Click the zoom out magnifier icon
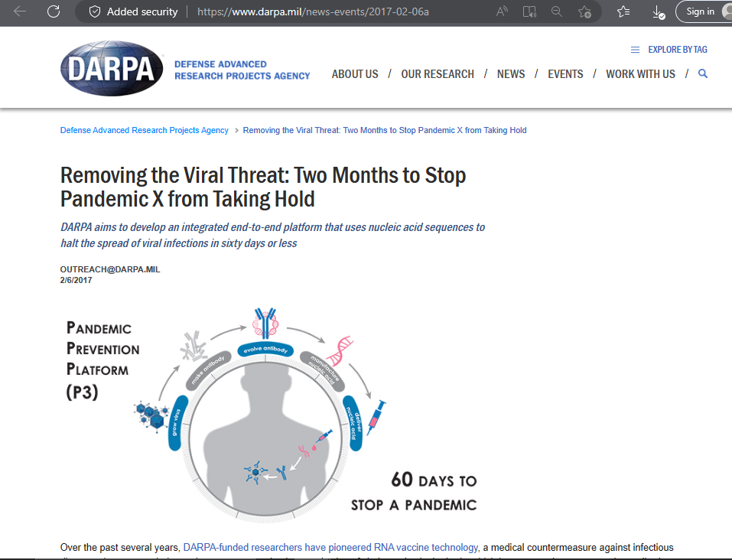The width and height of the screenshot is (732, 560). pyautogui.click(x=557, y=11)
